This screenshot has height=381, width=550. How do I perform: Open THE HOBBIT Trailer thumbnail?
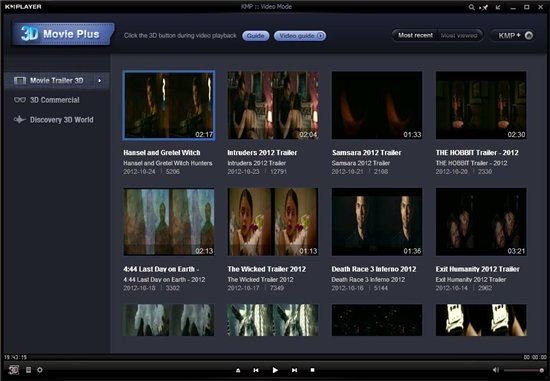481,105
